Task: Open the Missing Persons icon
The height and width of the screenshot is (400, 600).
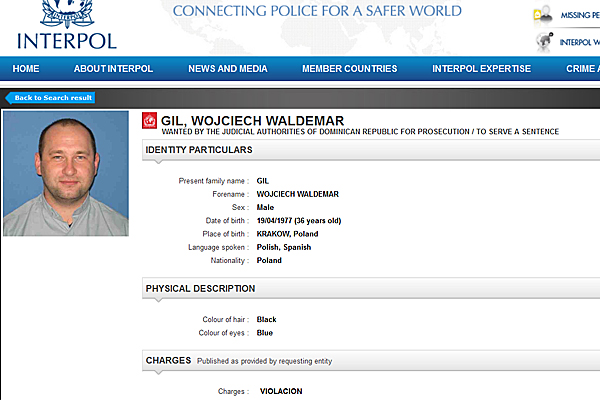Action: 543,15
